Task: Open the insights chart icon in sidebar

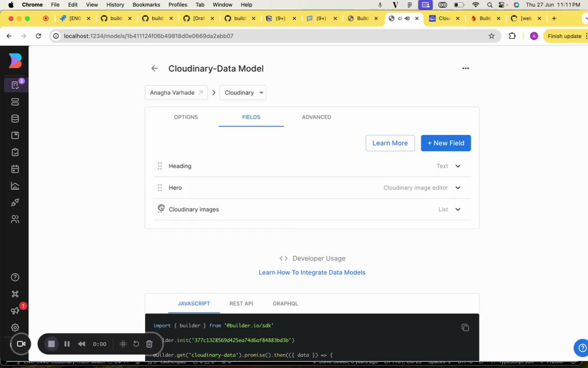Action: coord(15,186)
